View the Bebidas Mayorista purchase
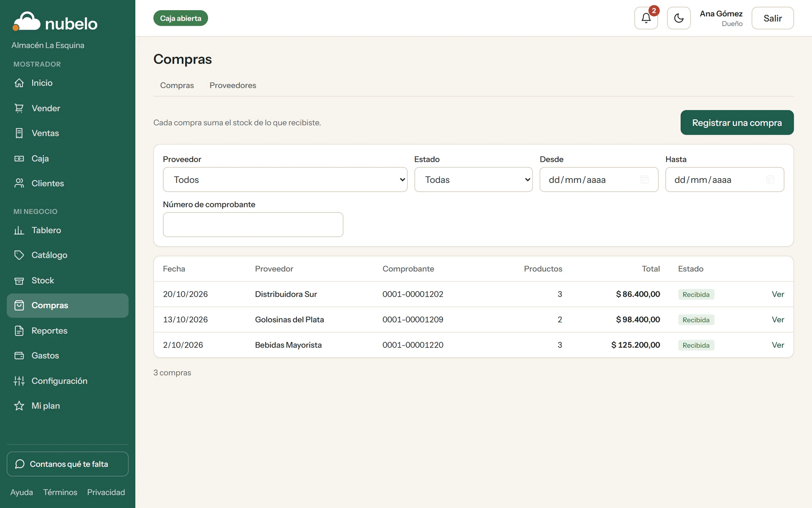 coord(778,345)
